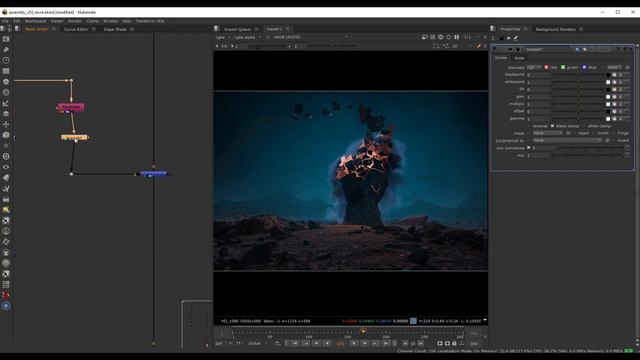
Task: Open the Merge nodes toolbar menu
Action: click(x=6, y=113)
